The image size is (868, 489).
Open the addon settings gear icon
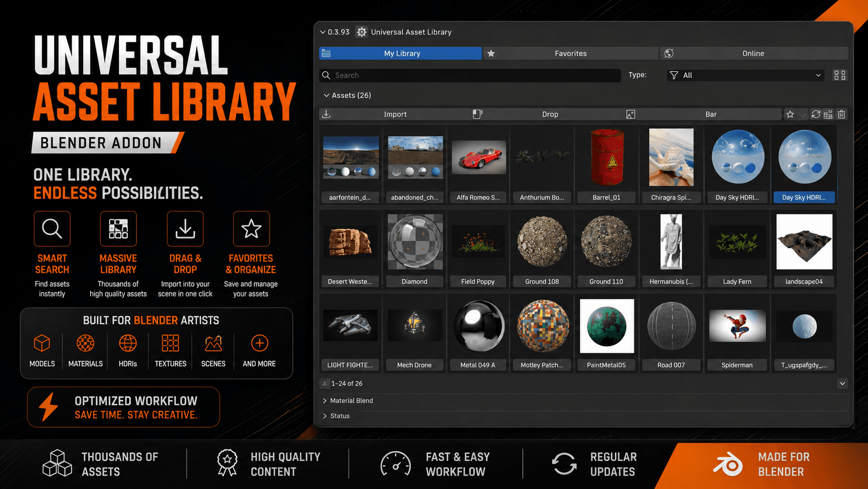coord(361,32)
